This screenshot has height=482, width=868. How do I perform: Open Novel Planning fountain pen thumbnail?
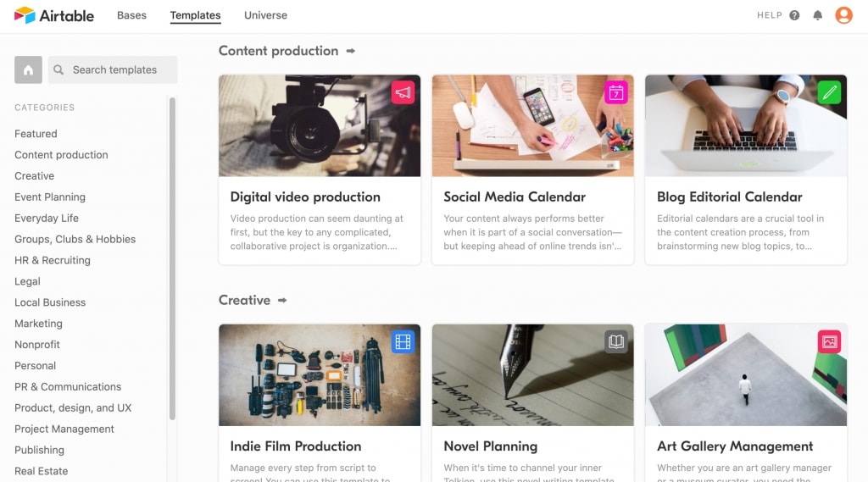click(x=532, y=375)
